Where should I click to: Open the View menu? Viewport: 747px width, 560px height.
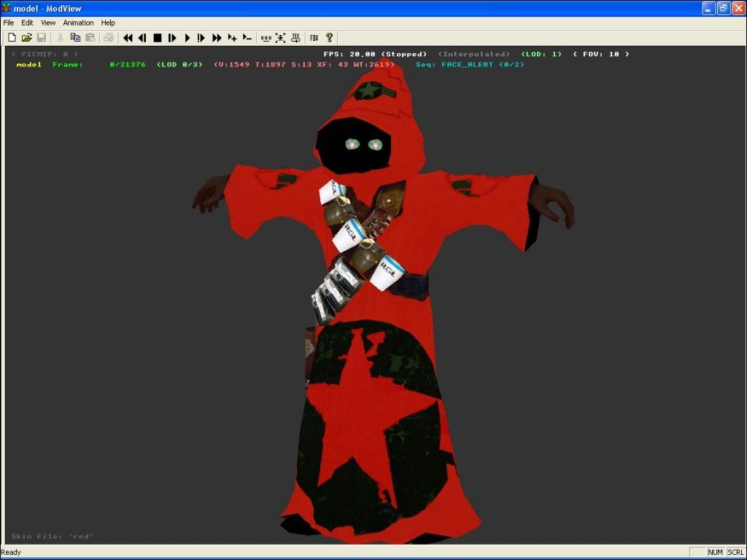[48, 23]
